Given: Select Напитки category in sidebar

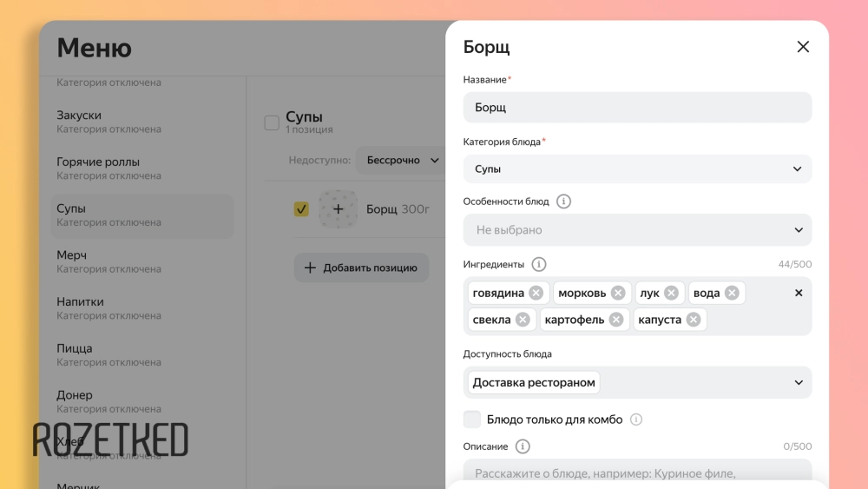Looking at the screenshot, I should tap(81, 302).
